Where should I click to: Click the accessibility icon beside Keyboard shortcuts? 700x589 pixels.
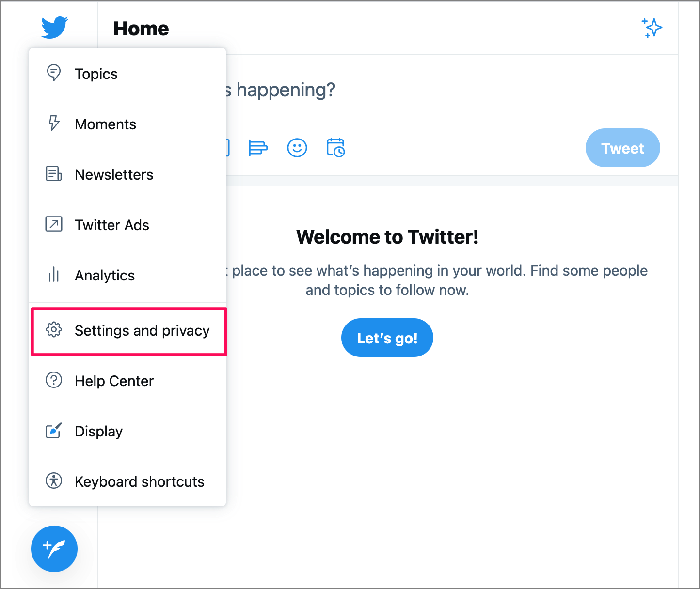click(53, 481)
